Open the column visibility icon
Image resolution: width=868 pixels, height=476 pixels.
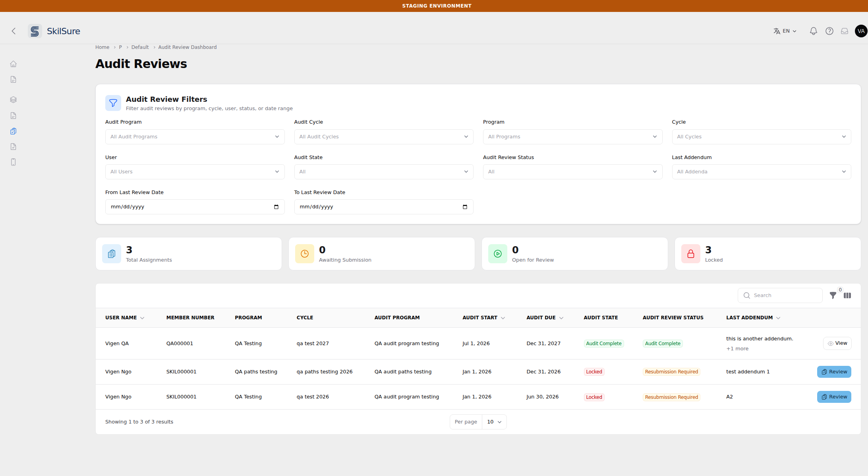click(x=847, y=295)
